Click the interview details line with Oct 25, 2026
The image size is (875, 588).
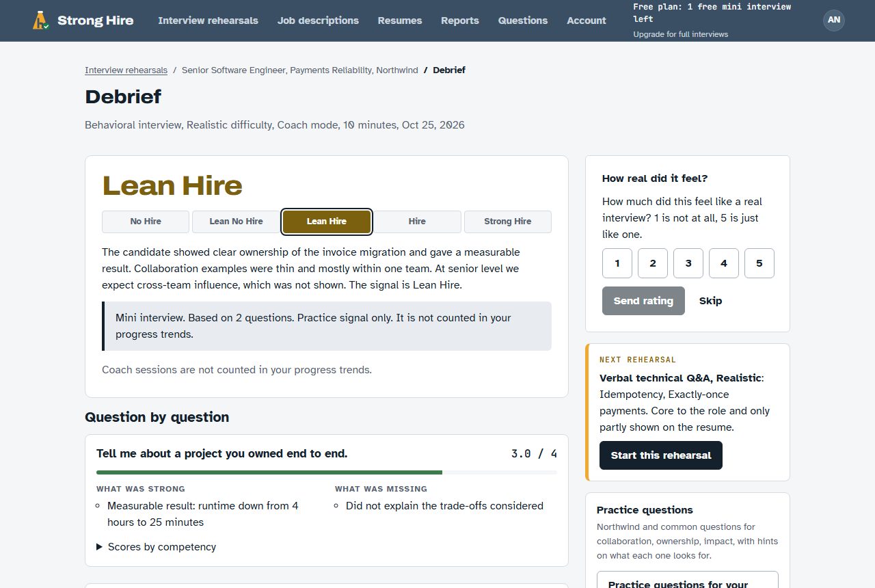tap(275, 125)
